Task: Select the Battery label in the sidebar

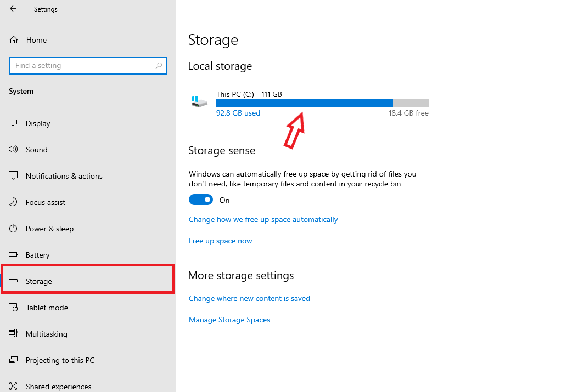Action: [x=38, y=255]
